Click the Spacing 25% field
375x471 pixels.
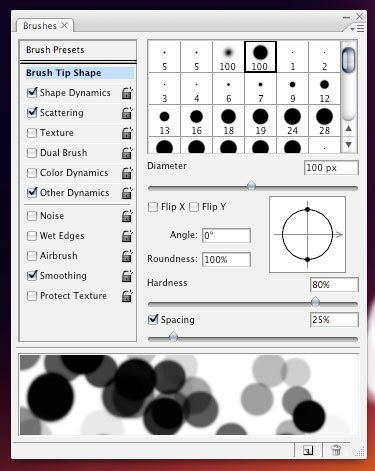click(x=334, y=320)
